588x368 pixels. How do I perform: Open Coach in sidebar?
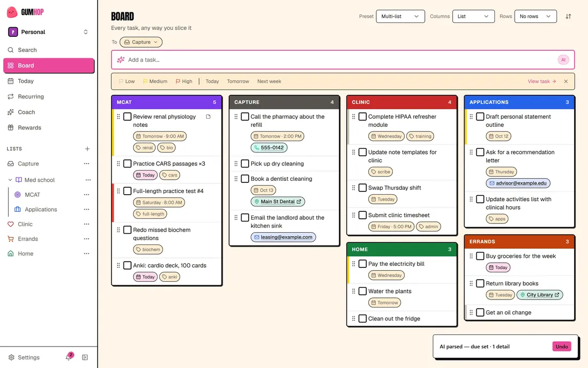pos(49,112)
